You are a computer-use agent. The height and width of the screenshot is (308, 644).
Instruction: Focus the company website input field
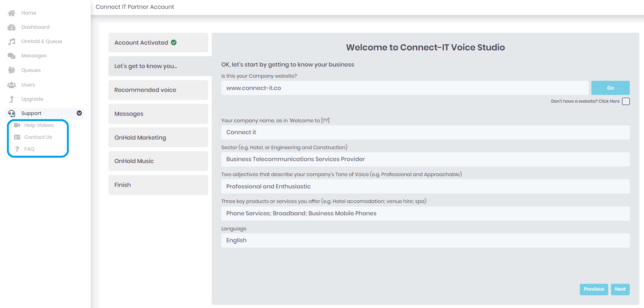click(x=405, y=88)
